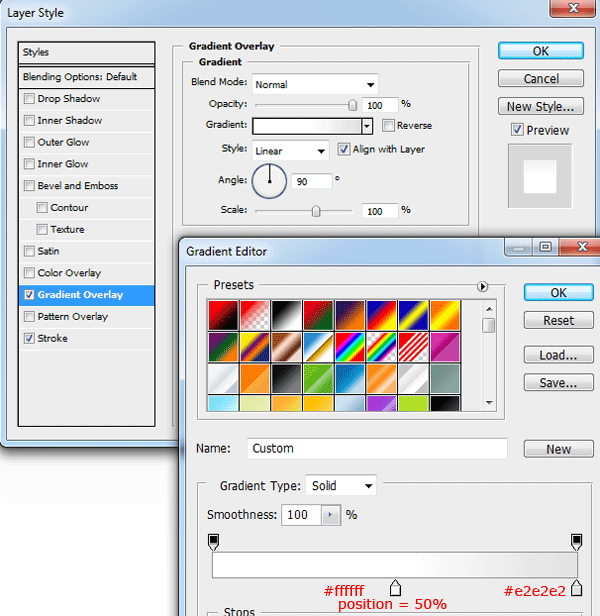Click the Opacity slider handle
Image resolution: width=600 pixels, height=616 pixels.
click(352, 105)
